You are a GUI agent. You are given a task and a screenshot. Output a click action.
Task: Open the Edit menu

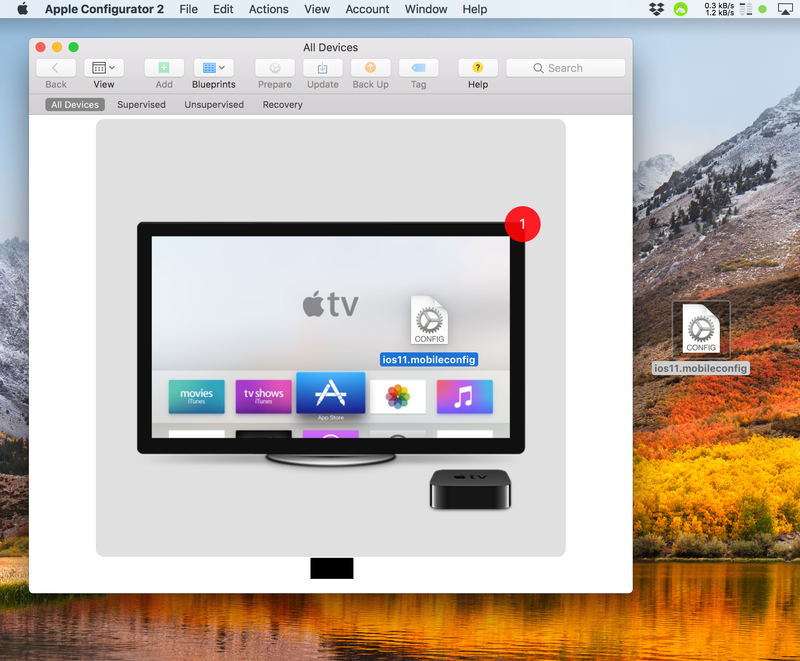coord(223,9)
